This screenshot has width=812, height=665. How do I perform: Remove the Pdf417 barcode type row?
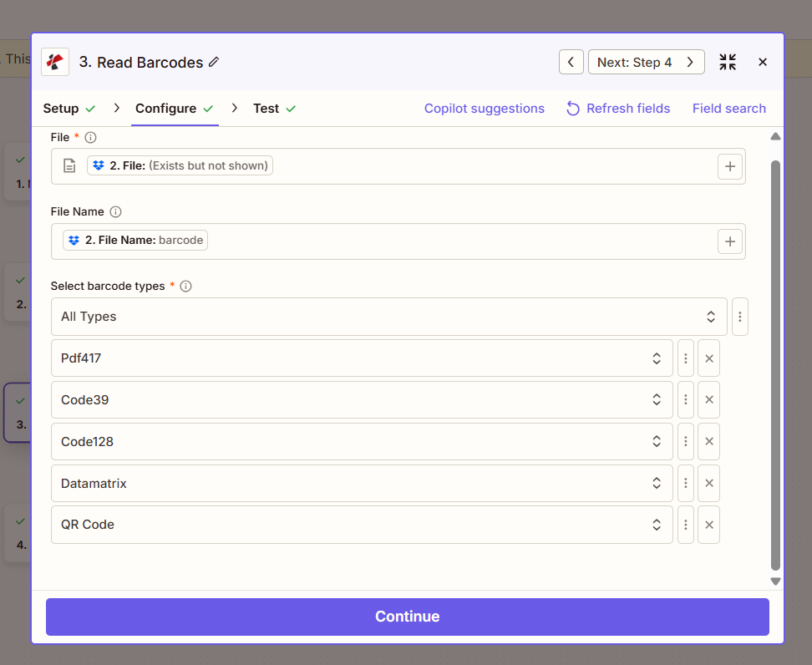pyautogui.click(x=708, y=358)
